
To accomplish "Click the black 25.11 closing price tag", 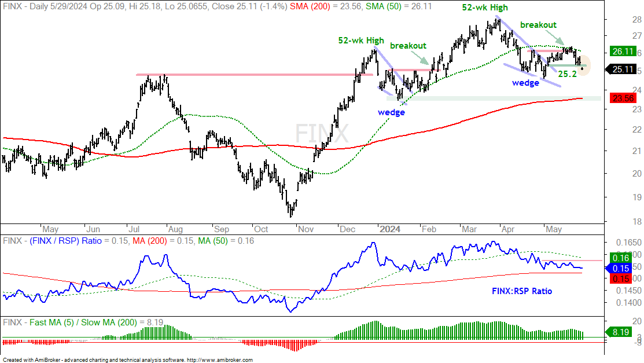I will point(621,69).
